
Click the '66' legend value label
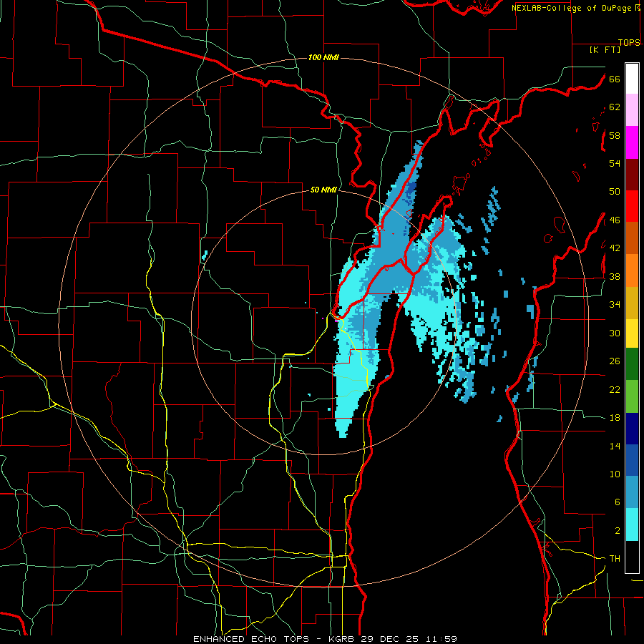pos(615,79)
